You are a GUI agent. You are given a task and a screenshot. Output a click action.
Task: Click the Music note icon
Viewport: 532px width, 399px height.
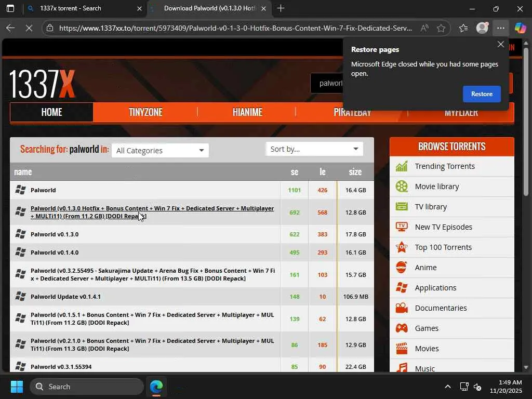(x=402, y=368)
